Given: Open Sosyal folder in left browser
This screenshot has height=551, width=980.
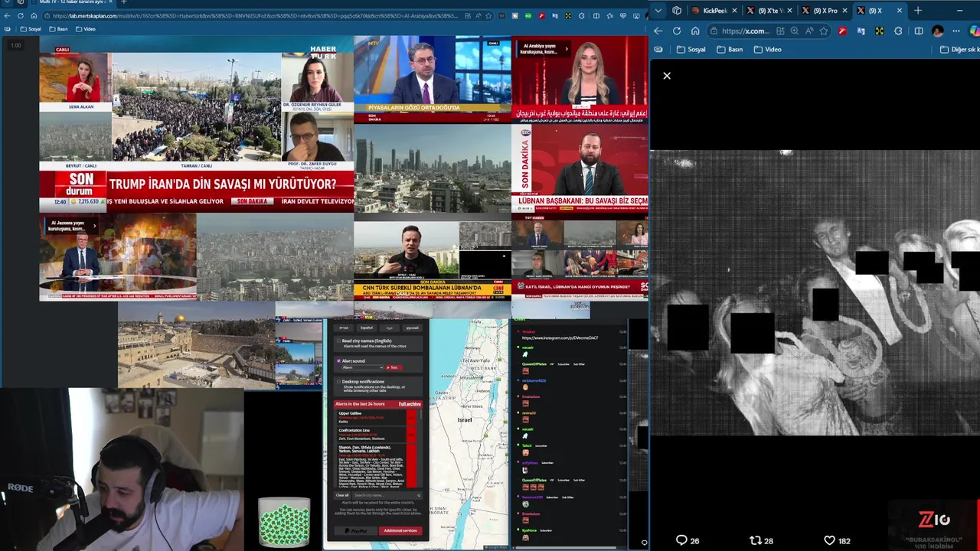Looking at the screenshot, I should [x=31, y=29].
